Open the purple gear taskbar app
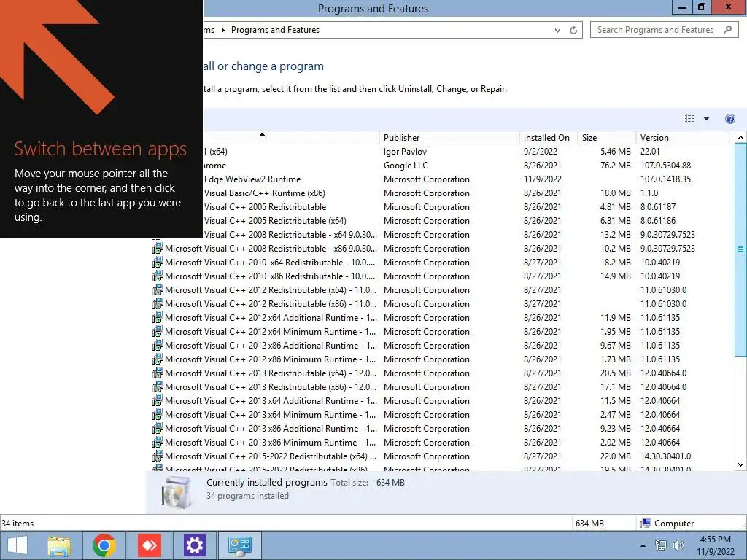Viewport: 747px width, 560px height. click(194, 545)
